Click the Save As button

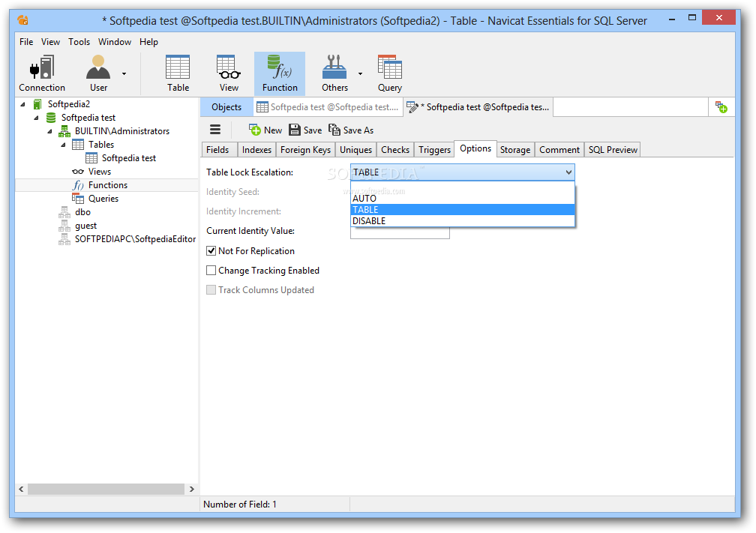pyautogui.click(x=351, y=130)
